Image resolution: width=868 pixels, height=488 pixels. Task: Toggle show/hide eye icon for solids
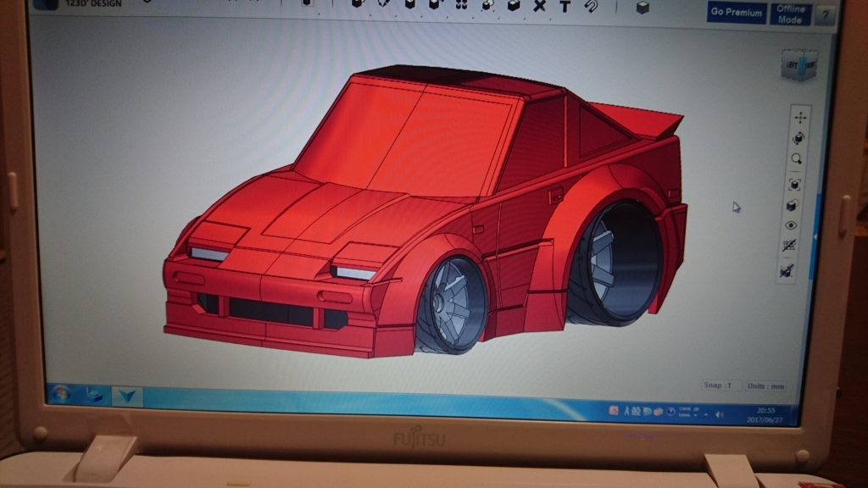(x=791, y=225)
